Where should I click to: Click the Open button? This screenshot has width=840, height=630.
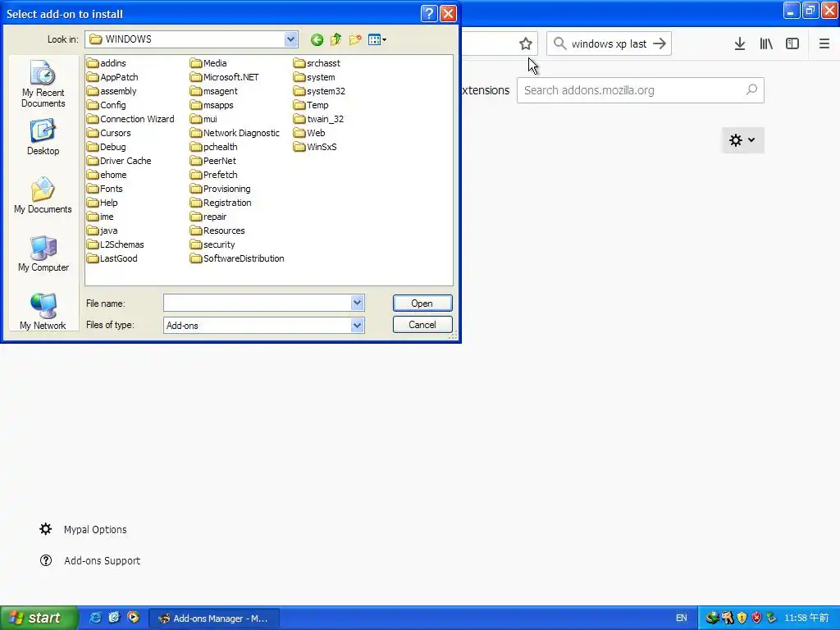coord(422,304)
